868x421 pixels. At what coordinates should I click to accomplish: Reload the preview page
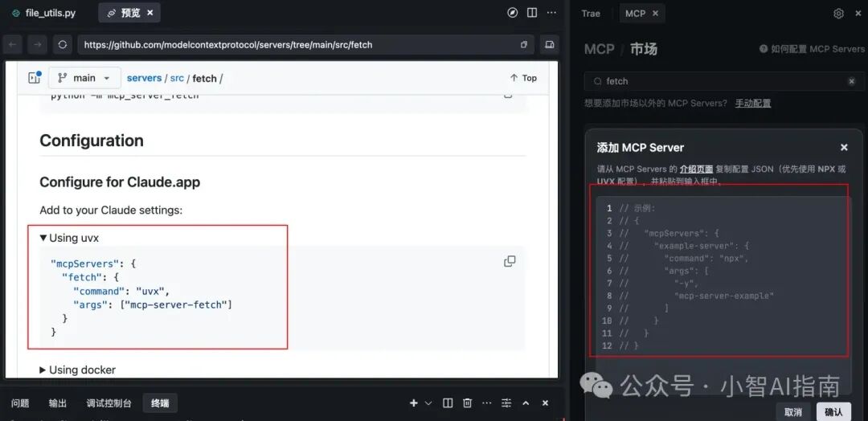[63, 45]
